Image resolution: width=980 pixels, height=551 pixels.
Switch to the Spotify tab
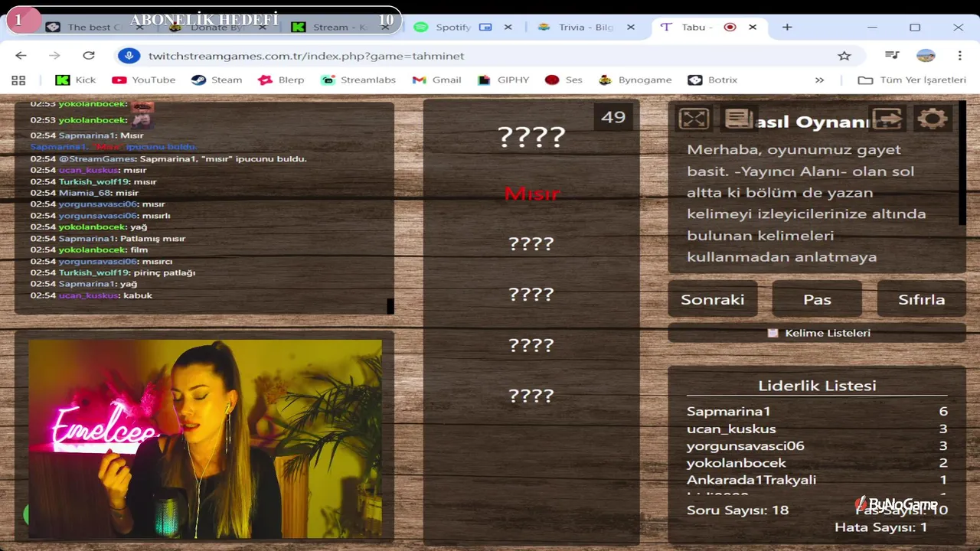coord(452,27)
